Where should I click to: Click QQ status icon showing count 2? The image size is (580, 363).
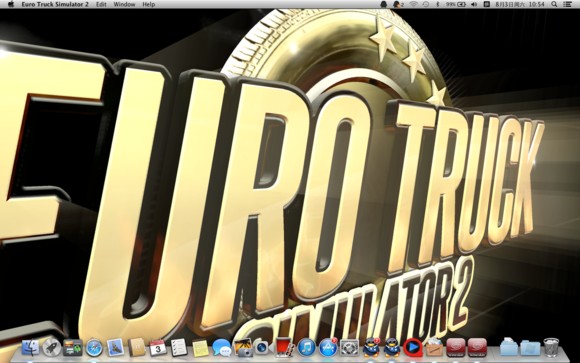pos(398,4)
